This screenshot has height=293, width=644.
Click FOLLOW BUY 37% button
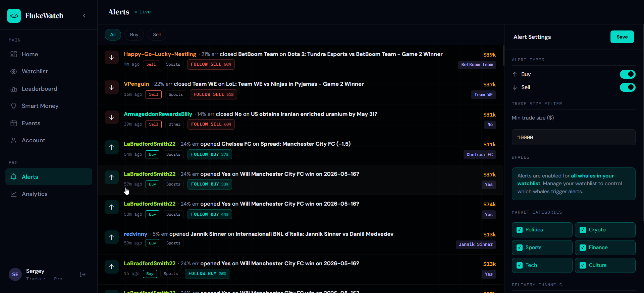coord(210,154)
